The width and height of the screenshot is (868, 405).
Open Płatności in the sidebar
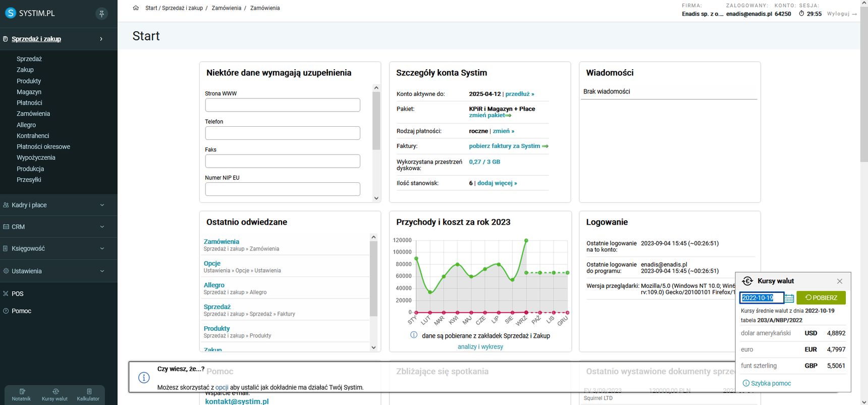tap(29, 103)
